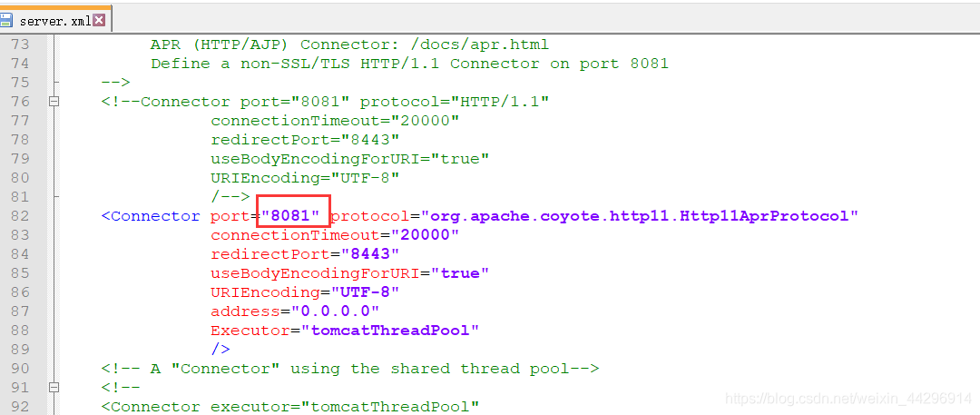Place cursor at the blue "/>" on line 89
This screenshot has height=415, width=980.
pyautogui.click(x=220, y=350)
